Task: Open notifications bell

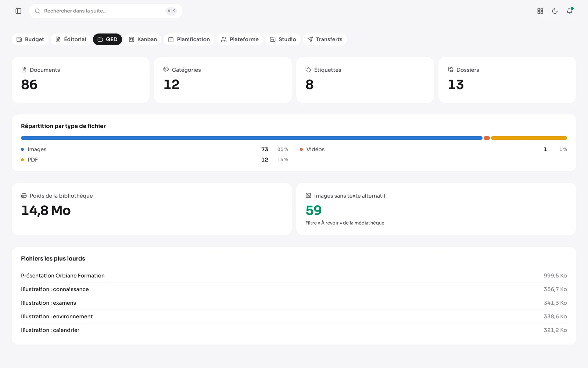Action: (x=570, y=11)
